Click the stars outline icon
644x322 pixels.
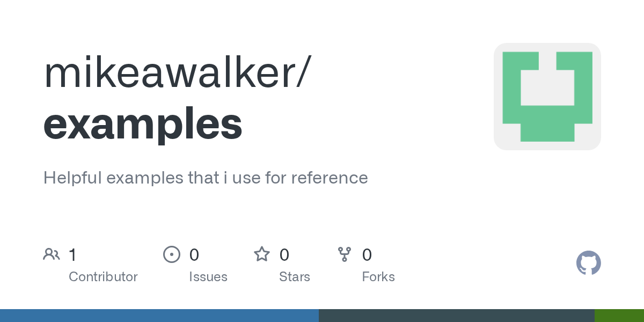262,254
